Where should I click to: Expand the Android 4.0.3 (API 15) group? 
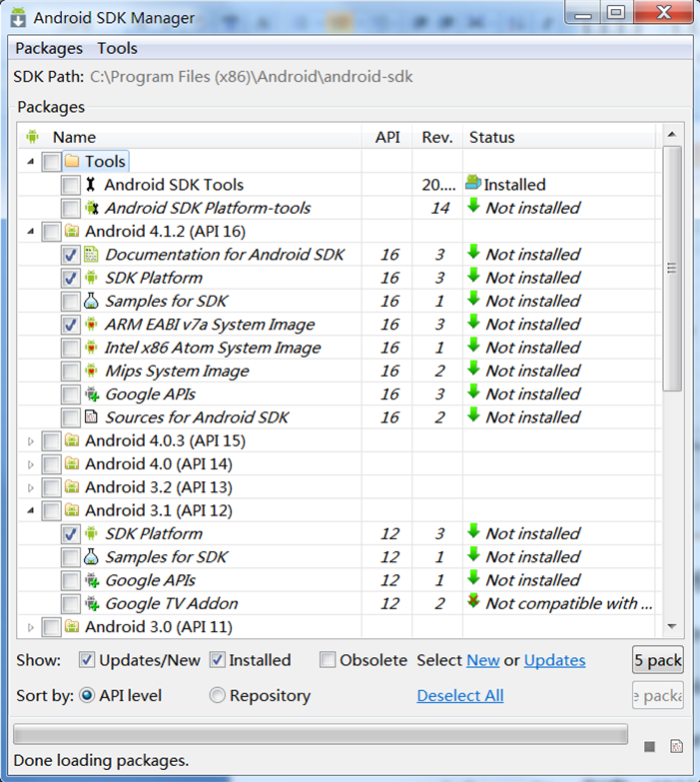[x=30, y=440]
